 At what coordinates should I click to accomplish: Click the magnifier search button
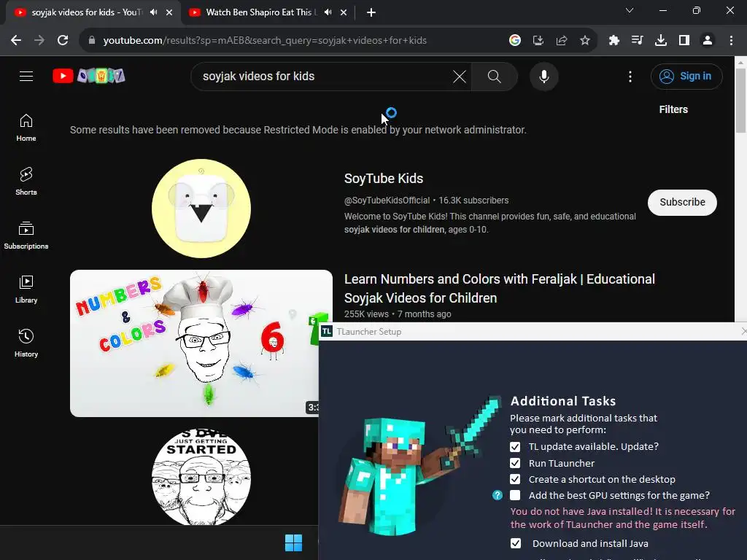pos(495,76)
